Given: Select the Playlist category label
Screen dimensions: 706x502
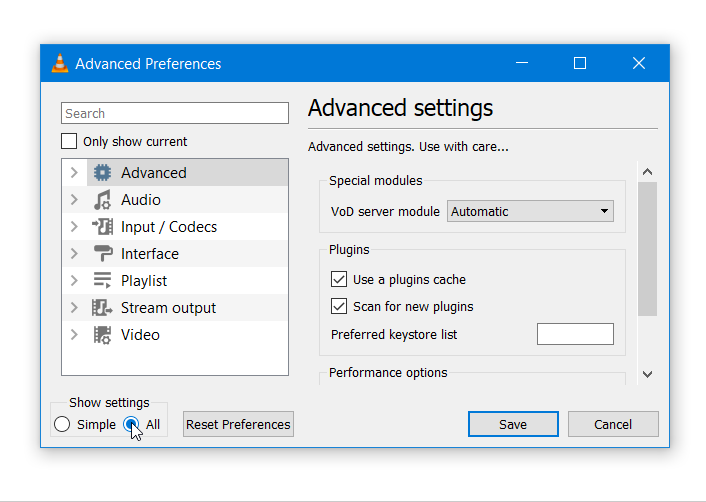Looking at the screenshot, I should [x=144, y=281].
